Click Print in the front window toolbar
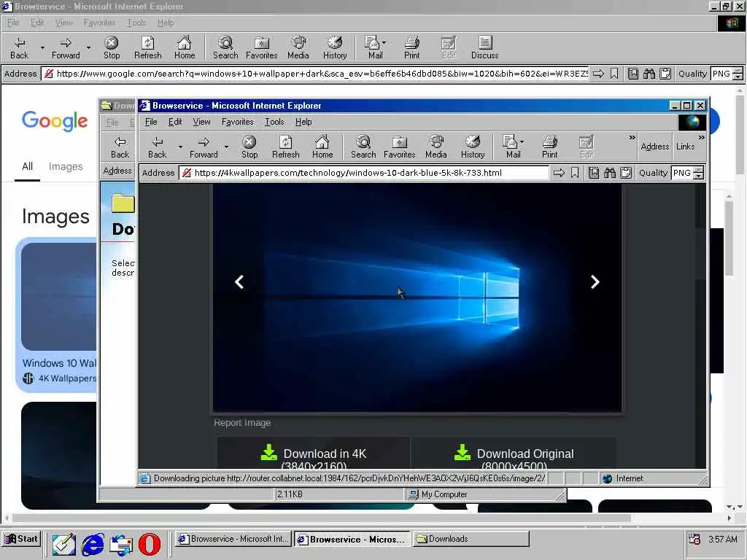 coord(550,147)
